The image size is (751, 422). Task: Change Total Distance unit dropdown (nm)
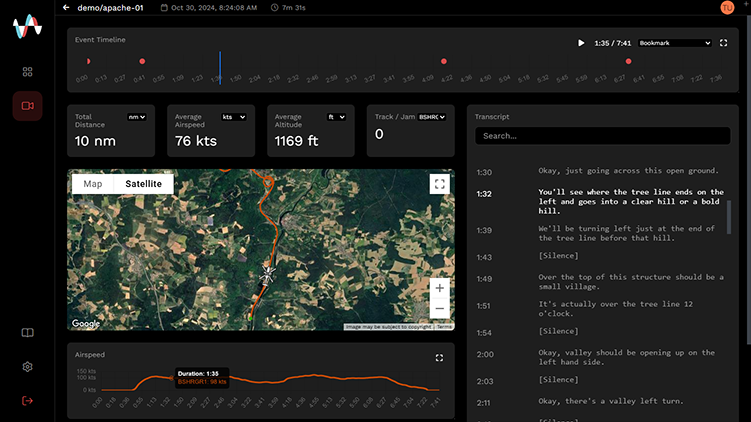coord(137,117)
